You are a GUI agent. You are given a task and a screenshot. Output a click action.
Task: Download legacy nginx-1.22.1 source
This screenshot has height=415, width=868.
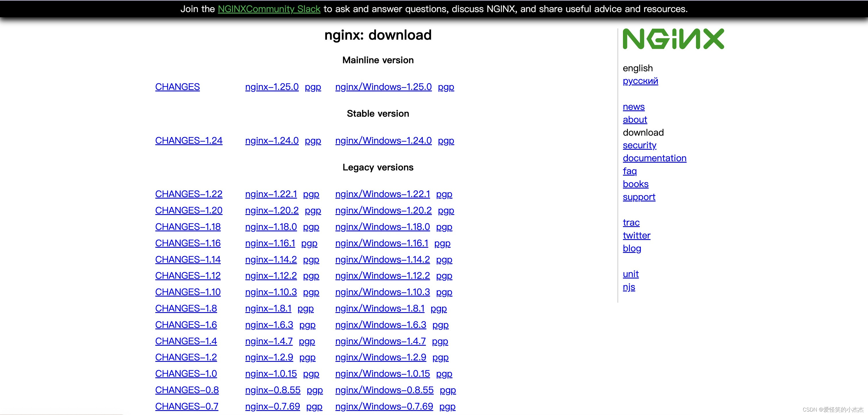tap(271, 194)
